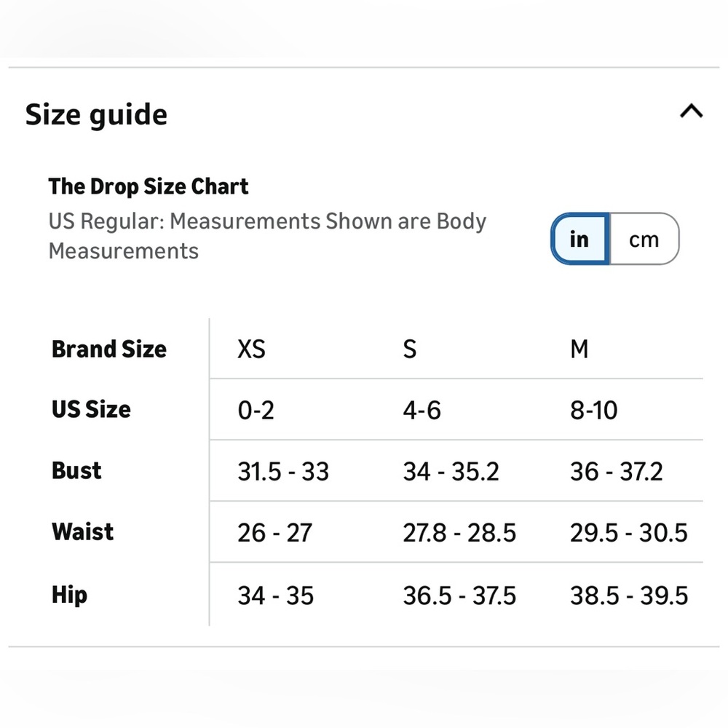Click the Waist row label
This screenshot has height=728, width=728.
click(x=83, y=531)
